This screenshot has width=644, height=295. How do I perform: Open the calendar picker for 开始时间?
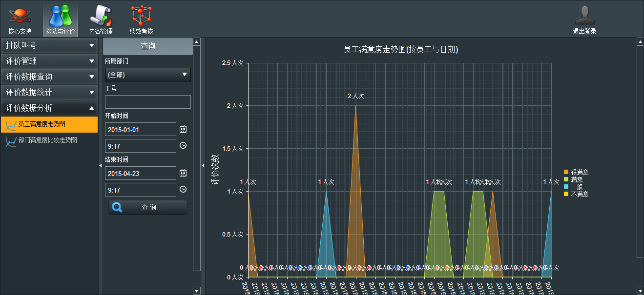(184, 129)
